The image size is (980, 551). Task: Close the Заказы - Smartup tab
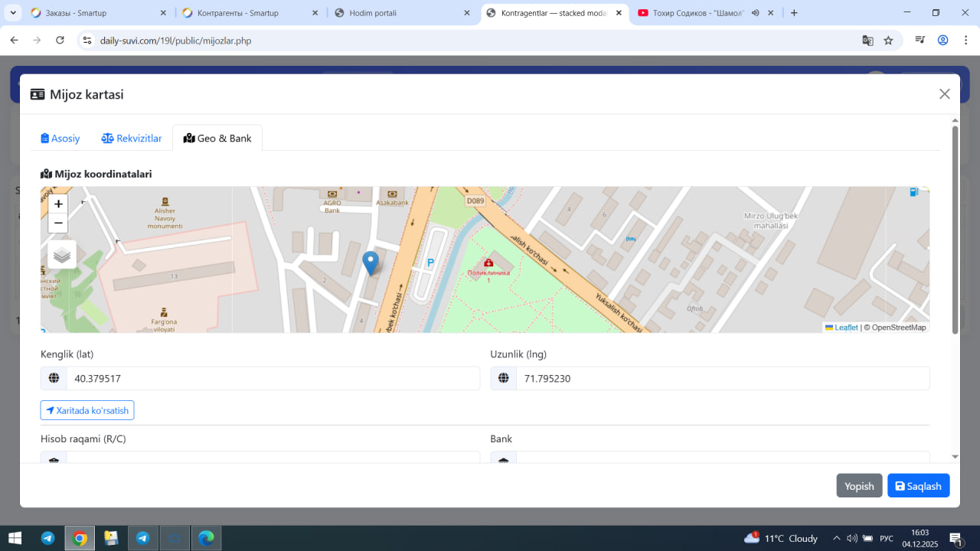pyautogui.click(x=163, y=13)
